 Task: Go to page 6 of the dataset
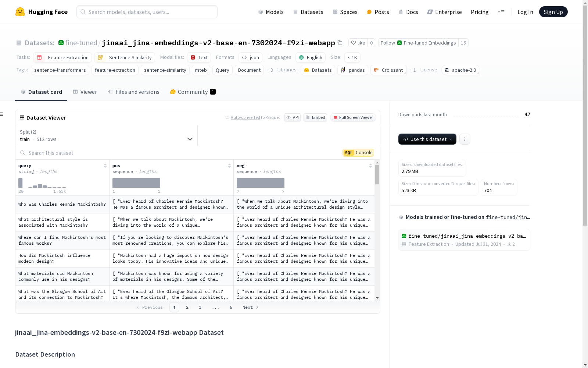[x=231, y=307]
